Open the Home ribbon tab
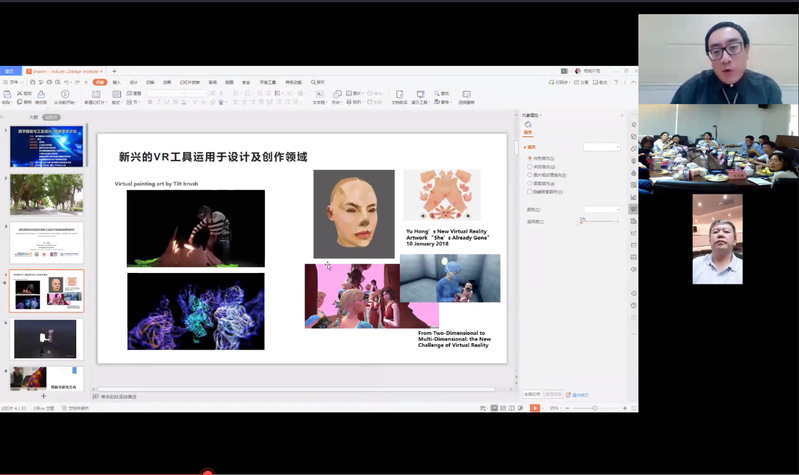Viewport: 799px width, 475px height. coord(100,82)
